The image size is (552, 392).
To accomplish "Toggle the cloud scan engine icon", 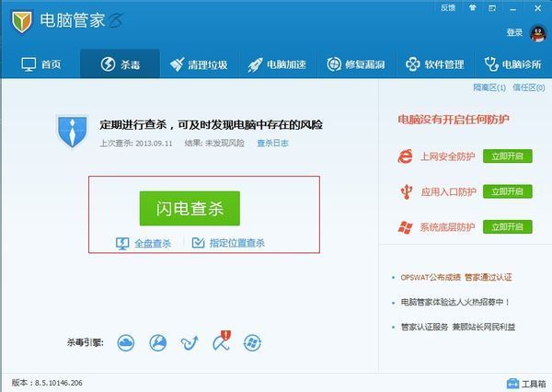I will coord(126,342).
